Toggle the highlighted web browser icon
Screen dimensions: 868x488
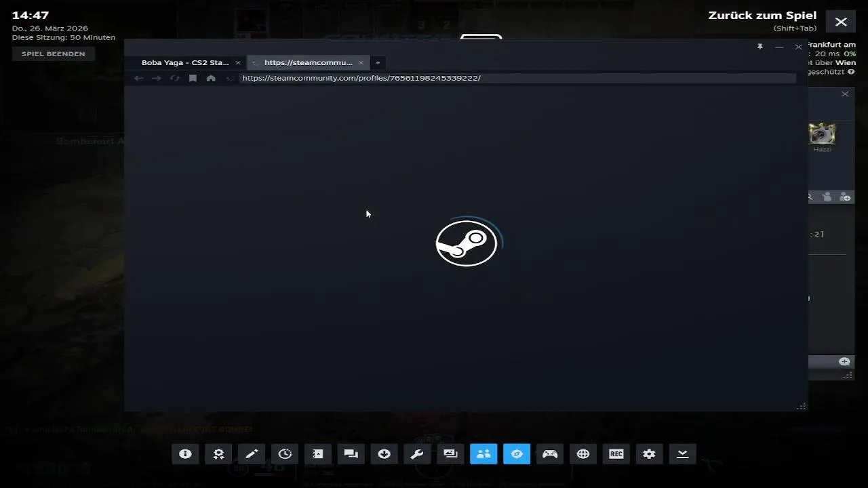coord(517,454)
